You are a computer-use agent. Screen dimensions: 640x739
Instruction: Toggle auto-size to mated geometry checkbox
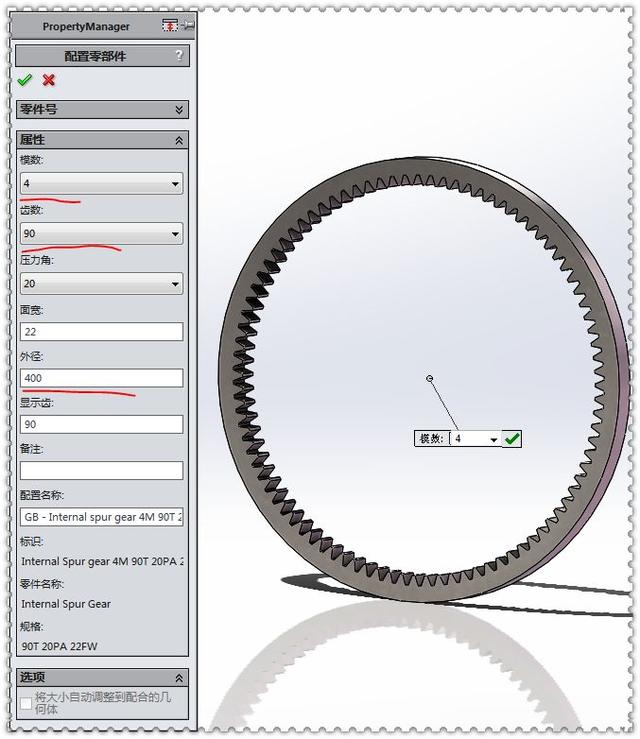pyautogui.click(x=26, y=704)
